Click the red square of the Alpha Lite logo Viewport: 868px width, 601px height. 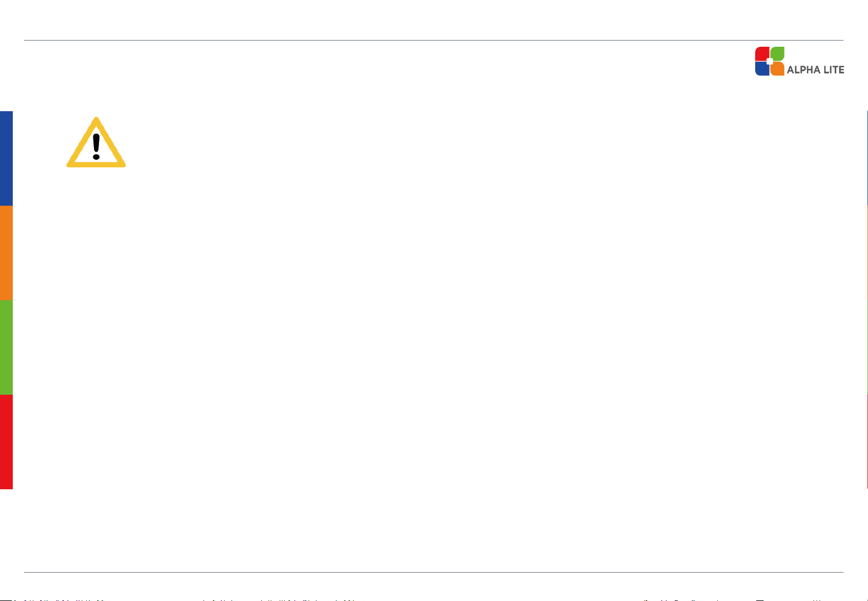pos(762,53)
